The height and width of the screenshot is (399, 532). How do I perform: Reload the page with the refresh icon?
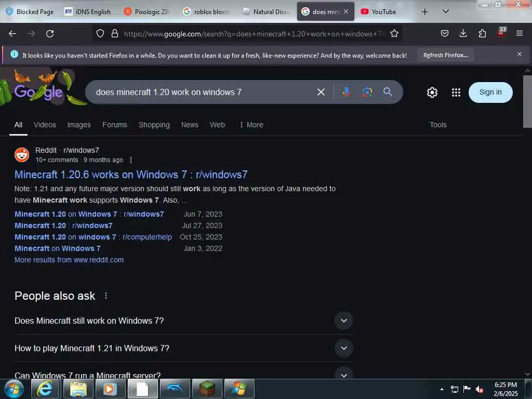click(50, 34)
